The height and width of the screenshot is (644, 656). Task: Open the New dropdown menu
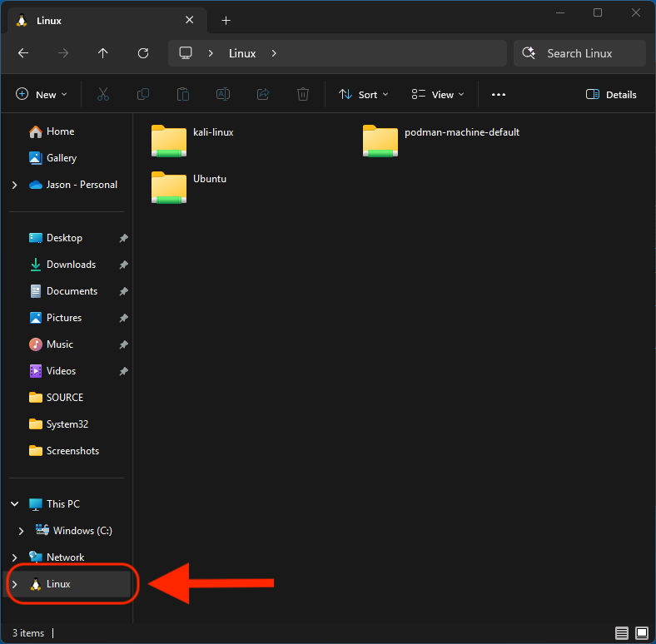[41, 95]
